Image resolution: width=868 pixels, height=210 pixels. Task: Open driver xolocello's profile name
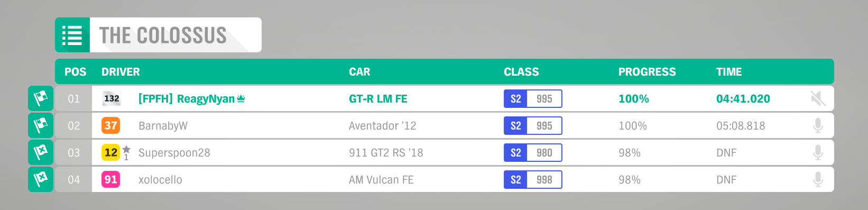click(x=160, y=180)
